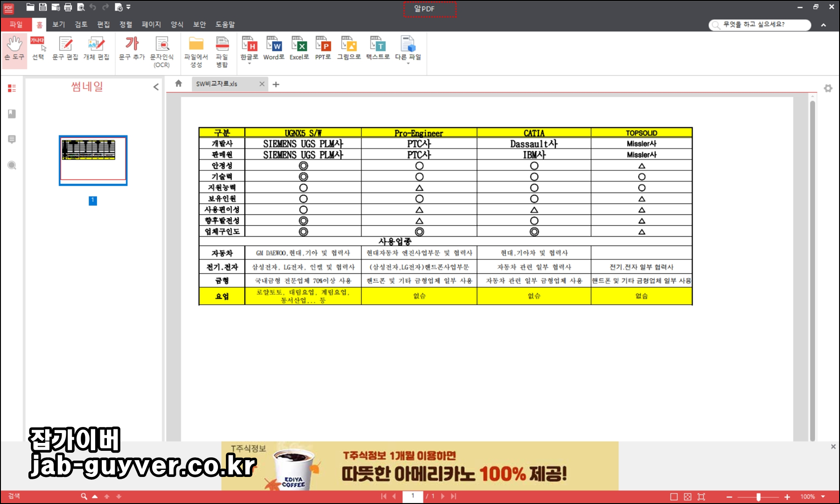Add a new tab with plus
This screenshot has height=504, width=840.
coord(276,84)
